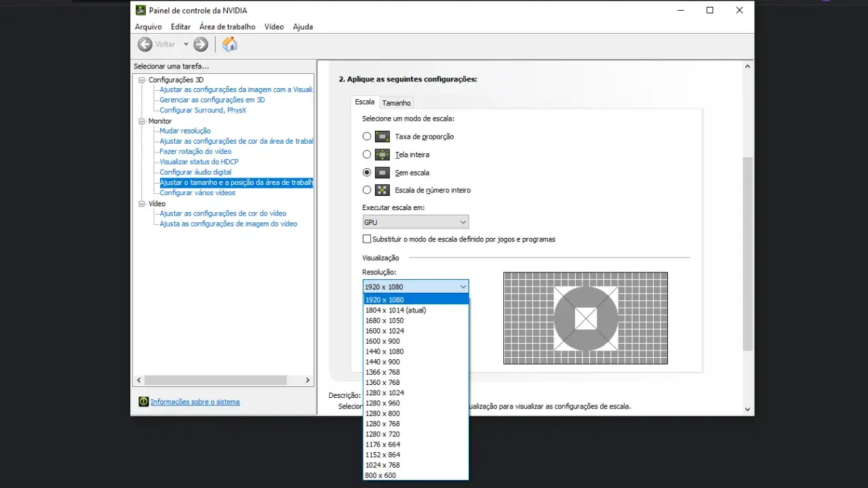The width and height of the screenshot is (868, 488).
Task: Click the Tela inteira scaling icon
Action: (x=382, y=155)
